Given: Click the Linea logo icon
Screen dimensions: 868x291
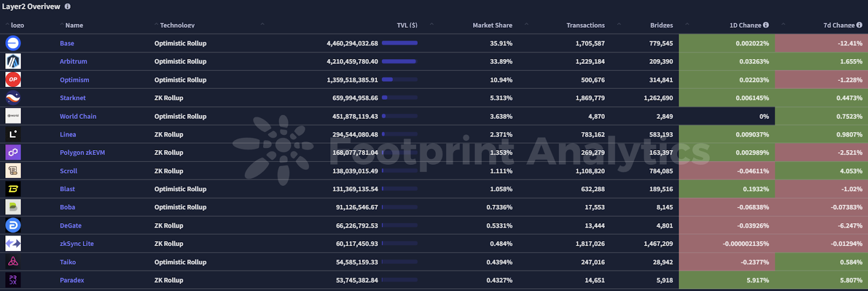Looking at the screenshot, I should [x=13, y=134].
